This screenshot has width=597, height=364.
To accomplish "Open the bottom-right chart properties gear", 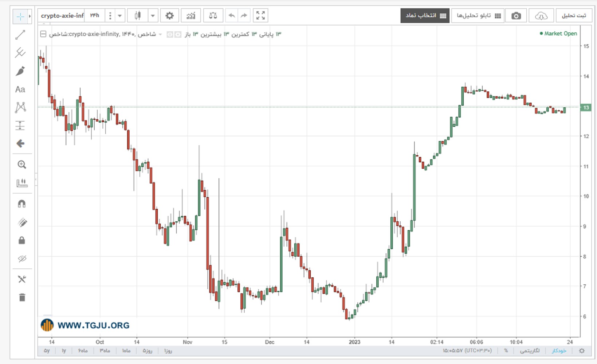I will [582, 351].
